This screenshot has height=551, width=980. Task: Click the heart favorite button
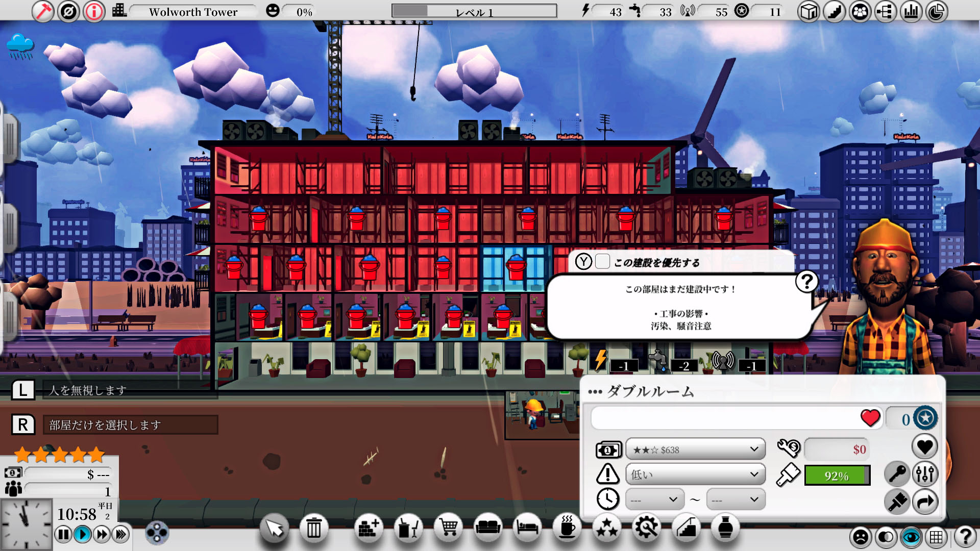coord(924,447)
